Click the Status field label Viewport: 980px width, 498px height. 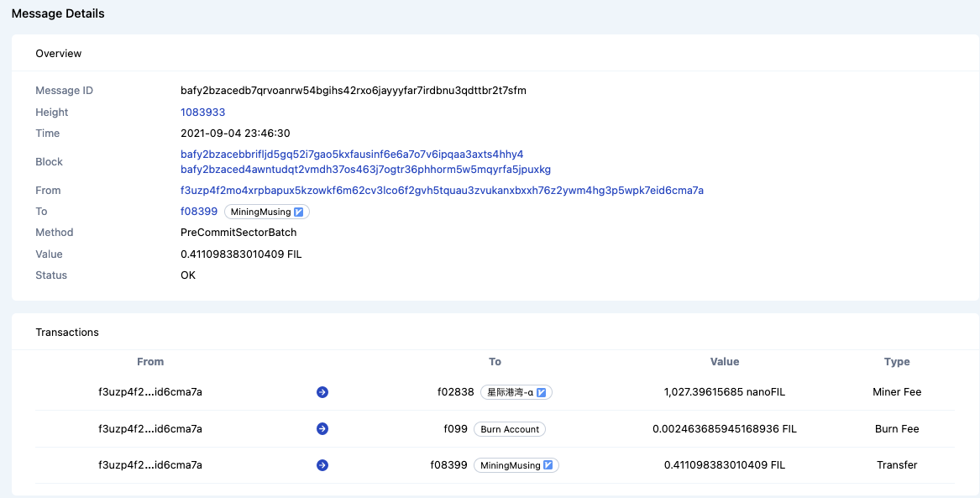pyautogui.click(x=51, y=275)
